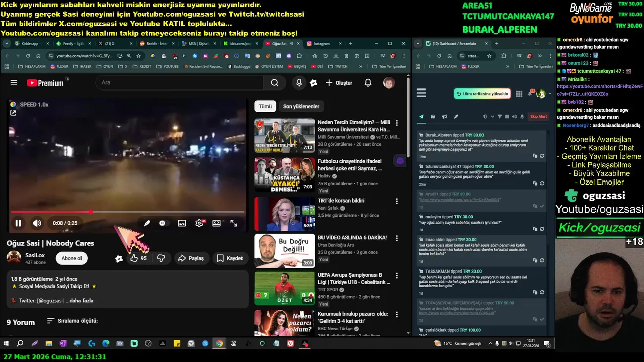The image size is (644, 362).
Task: Open video player settings gear
Action: tap(199, 223)
